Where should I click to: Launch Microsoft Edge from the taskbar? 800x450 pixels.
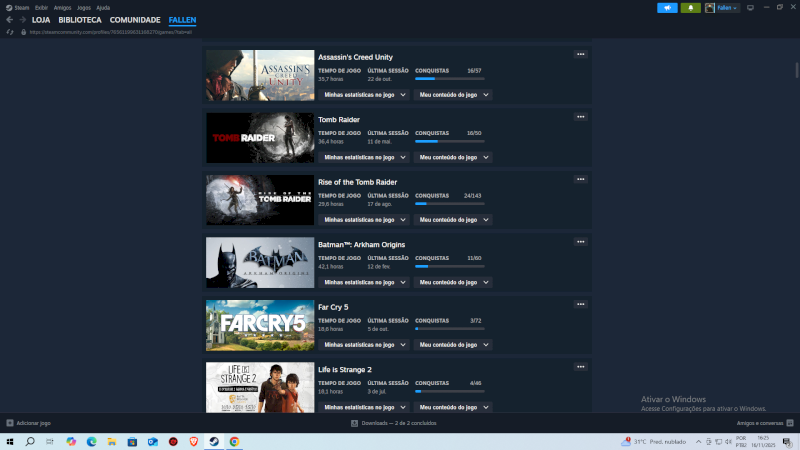click(x=91, y=442)
